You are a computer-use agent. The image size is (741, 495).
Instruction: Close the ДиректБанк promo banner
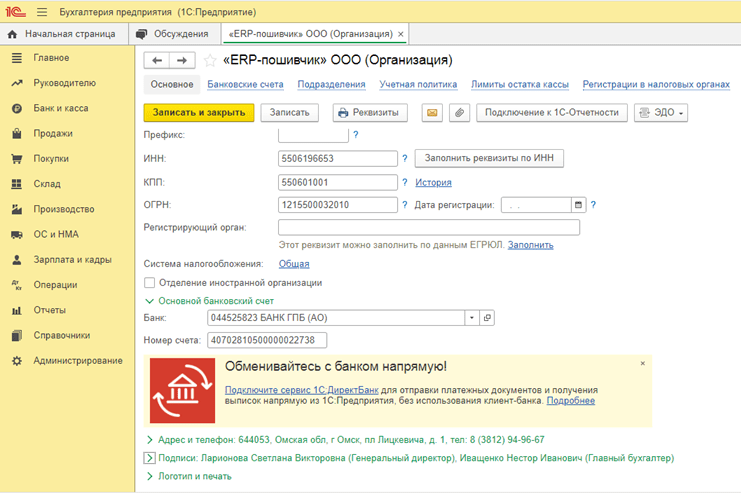coord(643,364)
